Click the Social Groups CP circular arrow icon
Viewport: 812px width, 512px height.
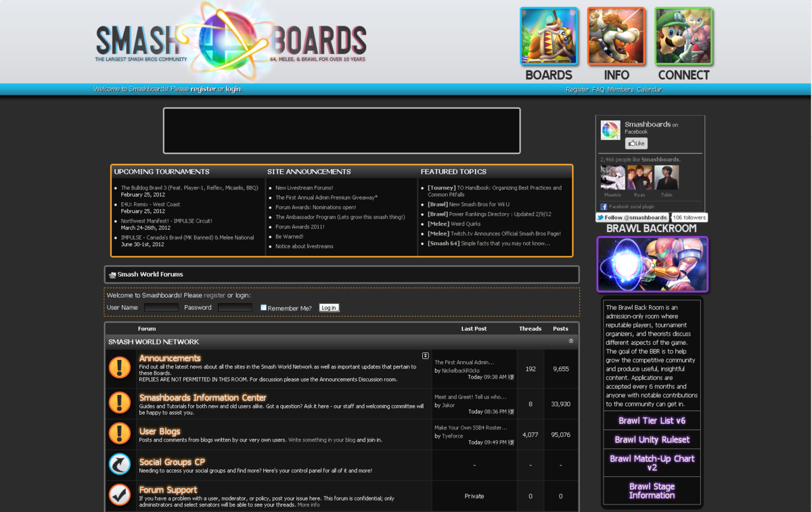tap(120, 464)
